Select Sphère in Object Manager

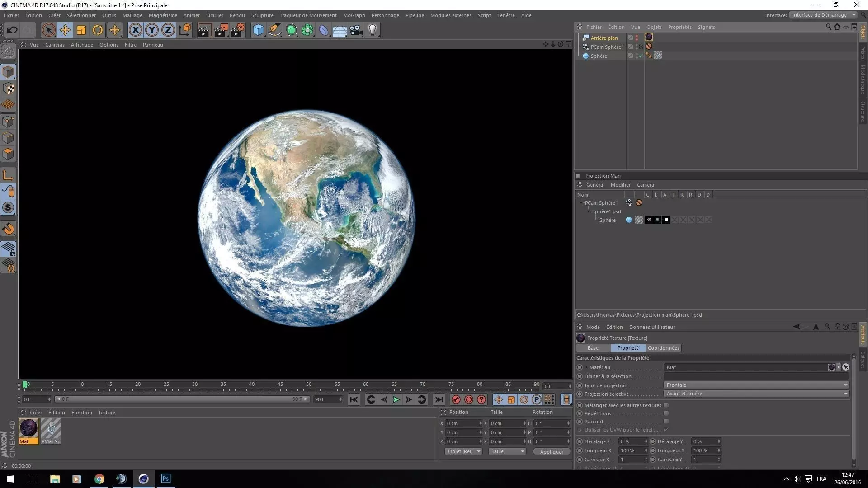pyautogui.click(x=599, y=56)
